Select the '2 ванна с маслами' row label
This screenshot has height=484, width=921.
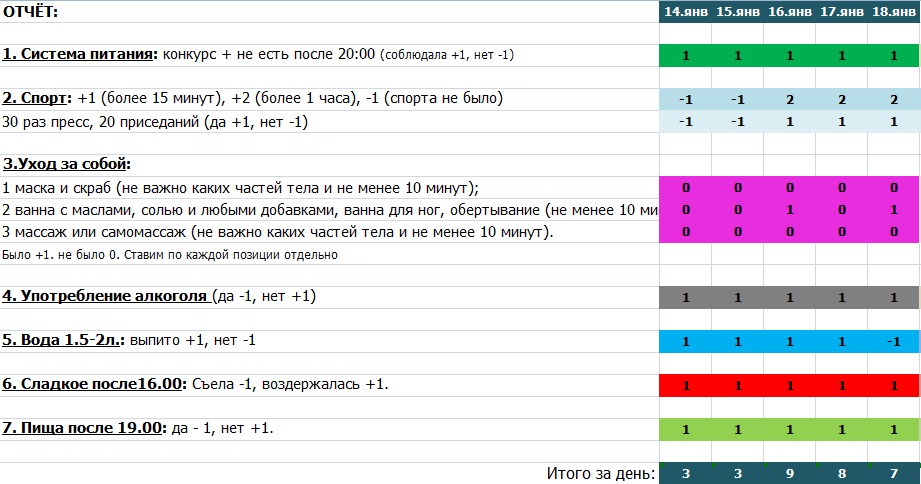(329, 210)
